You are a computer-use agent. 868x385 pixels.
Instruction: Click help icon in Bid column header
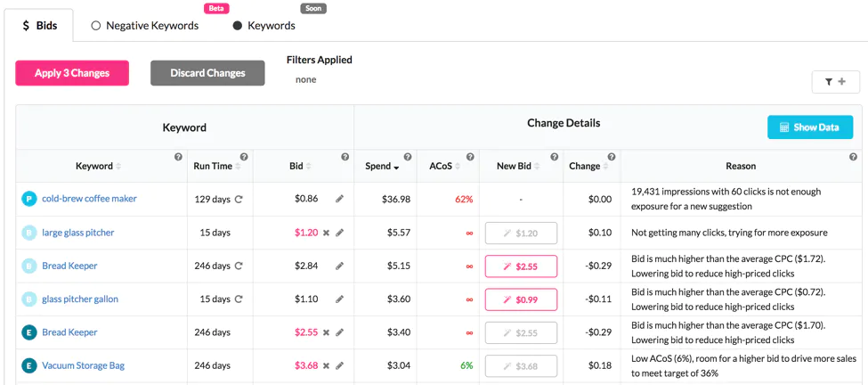click(345, 158)
